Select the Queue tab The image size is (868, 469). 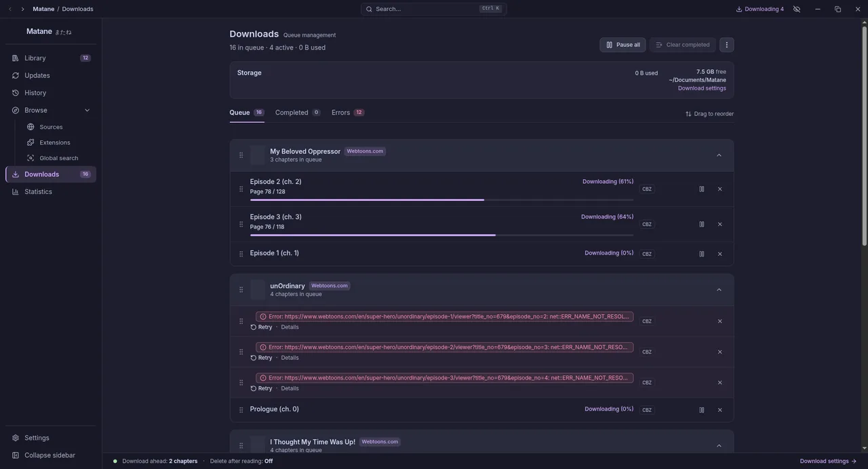[247, 113]
